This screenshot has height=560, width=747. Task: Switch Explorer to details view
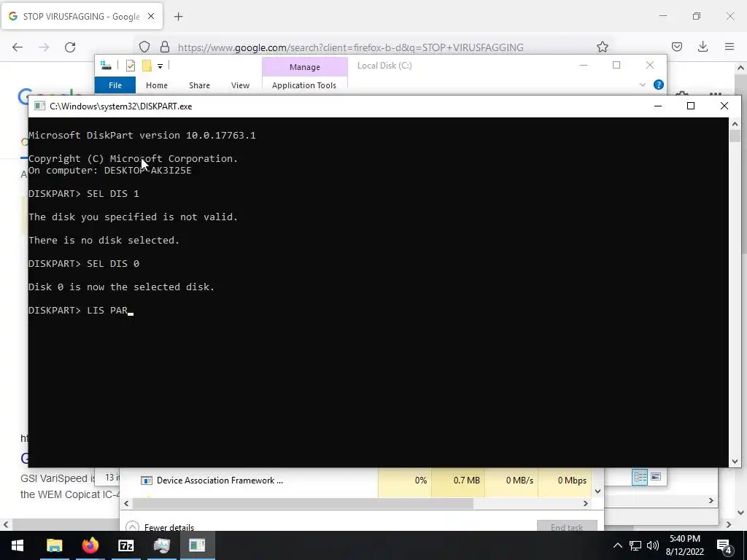pyautogui.click(x=639, y=477)
